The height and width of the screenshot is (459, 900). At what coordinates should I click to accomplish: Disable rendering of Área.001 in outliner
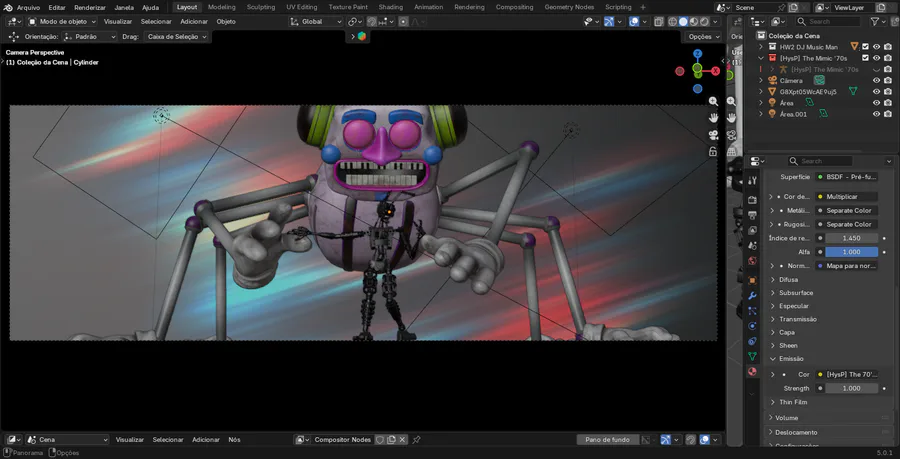tap(888, 114)
